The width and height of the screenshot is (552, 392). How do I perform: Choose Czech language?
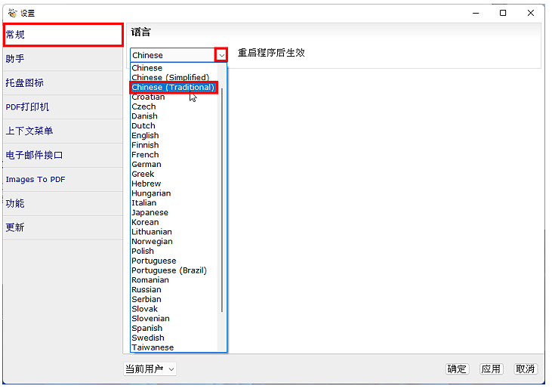coord(174,106)
